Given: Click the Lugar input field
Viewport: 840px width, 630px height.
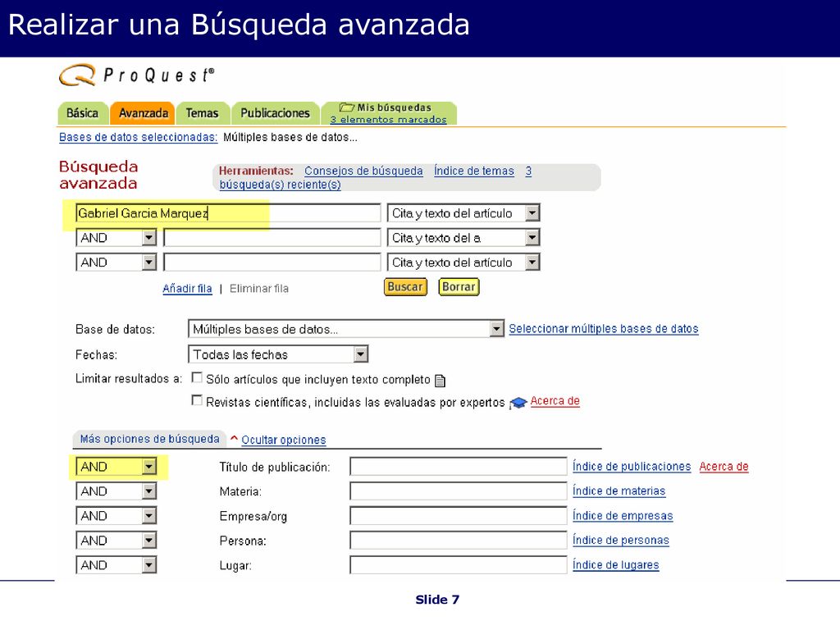Looking at the screenshot, I should [459, 565].
